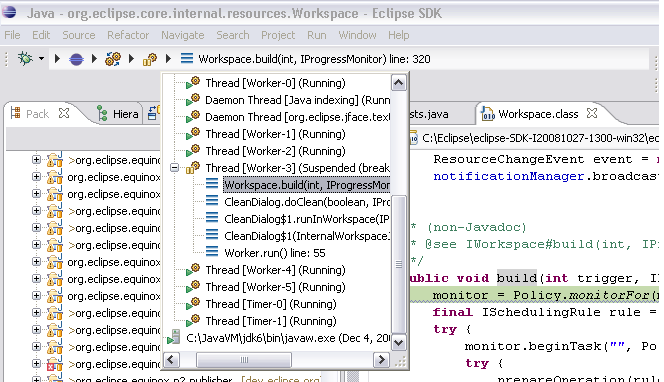Click the stack frame icon beside Worker.run()
This screenshot has height=382, width=664.
click(x=212, y=252)
